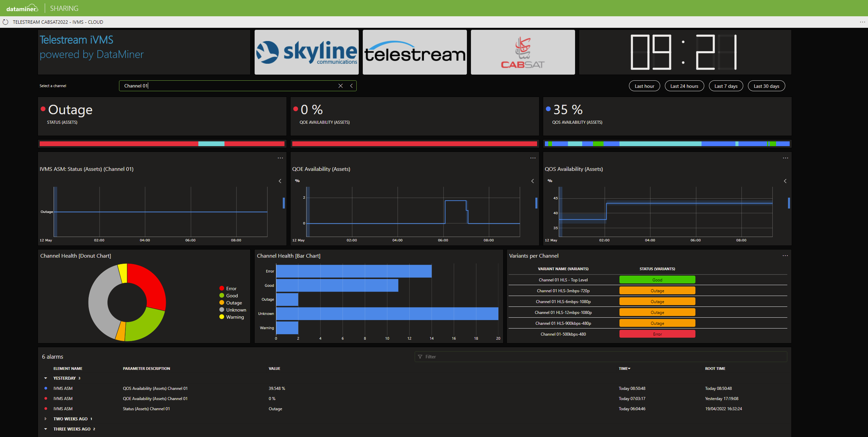Click the Channel 01 HLS-6mbps-1080p row name
868x437 pixels.
pos(563,301)
